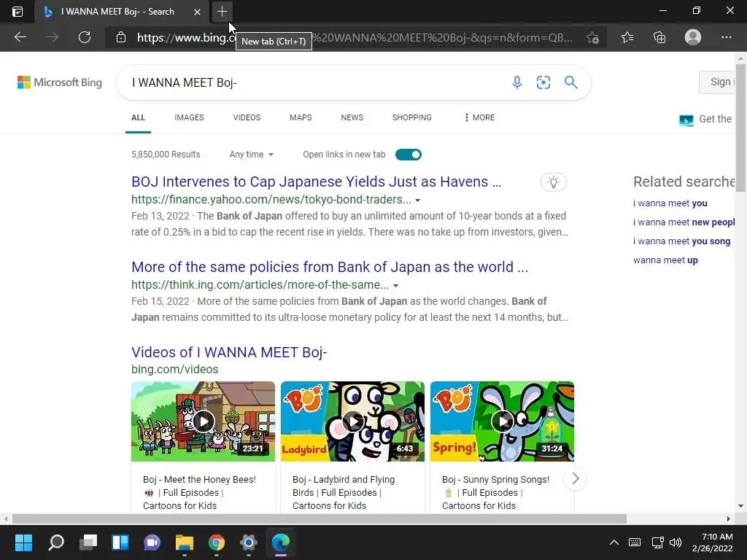The width and height of the screenshot is (747, 560).
Task: Play the Meet the Honey Bees video
Action: [204, 421]
